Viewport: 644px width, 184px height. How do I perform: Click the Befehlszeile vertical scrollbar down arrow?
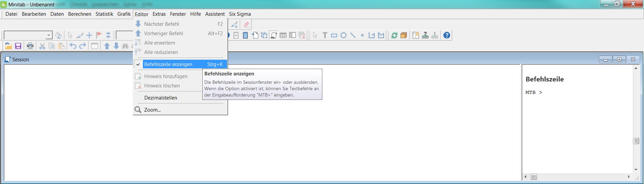point(636,170)
